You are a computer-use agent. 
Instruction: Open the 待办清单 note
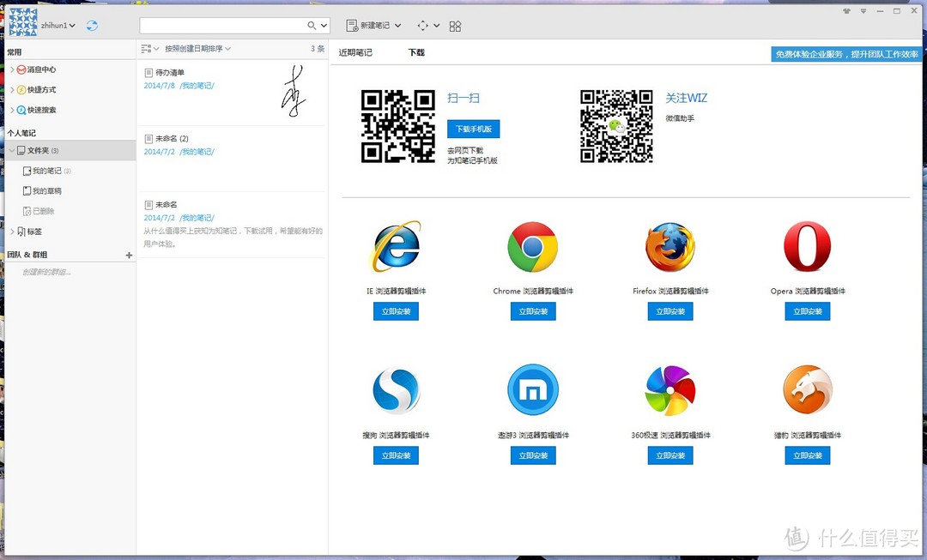coord(232,92)
